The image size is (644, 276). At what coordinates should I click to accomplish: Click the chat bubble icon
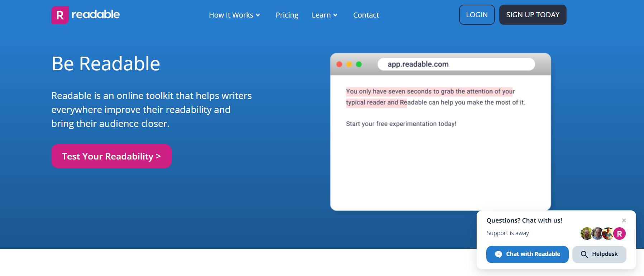[x=498, y=254]
